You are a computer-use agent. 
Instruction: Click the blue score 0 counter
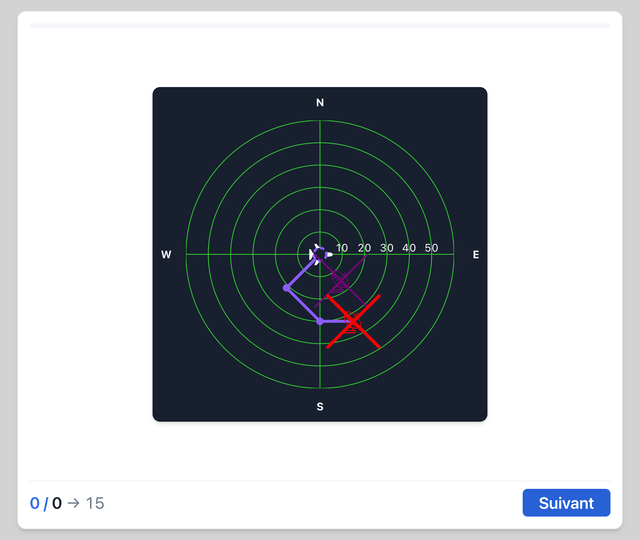pos(35,503)
